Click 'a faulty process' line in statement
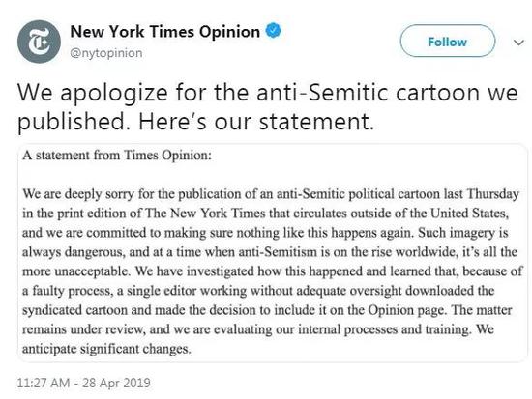Image resolution: width=532 pixels, height=399 pixels. pyautogui.click(x=258, y=291)
